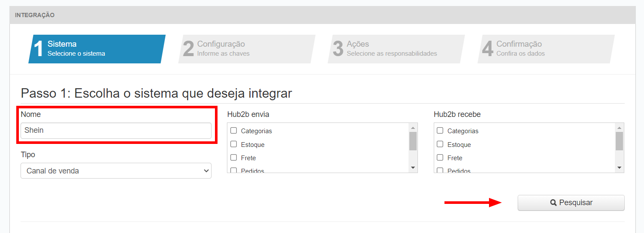This screenshot has width=644, height=233.
Task: Enable Categorias under Hub2b recebe
Action: 440,131
